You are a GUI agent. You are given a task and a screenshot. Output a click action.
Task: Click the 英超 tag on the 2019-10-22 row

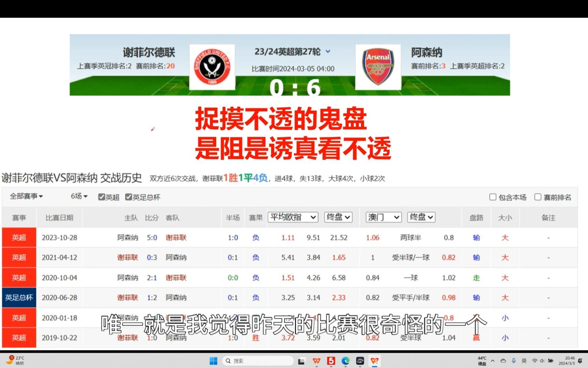pyautogui.click(x=19, y=338)
